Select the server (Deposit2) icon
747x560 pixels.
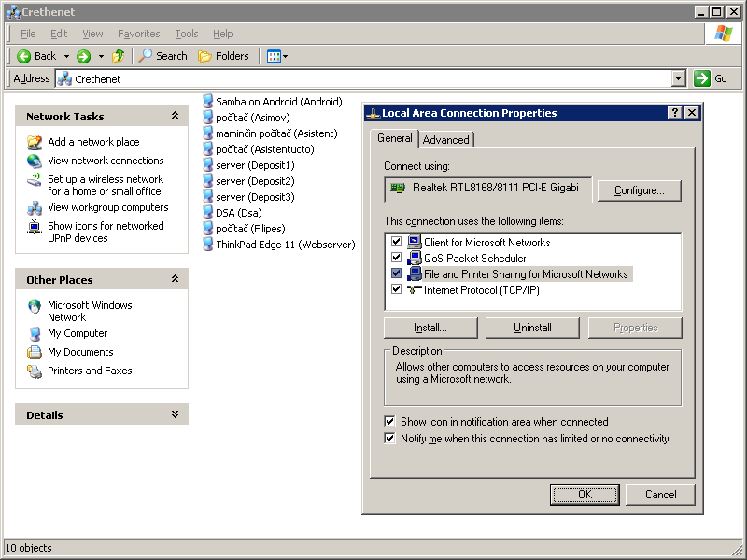[207, 180]
